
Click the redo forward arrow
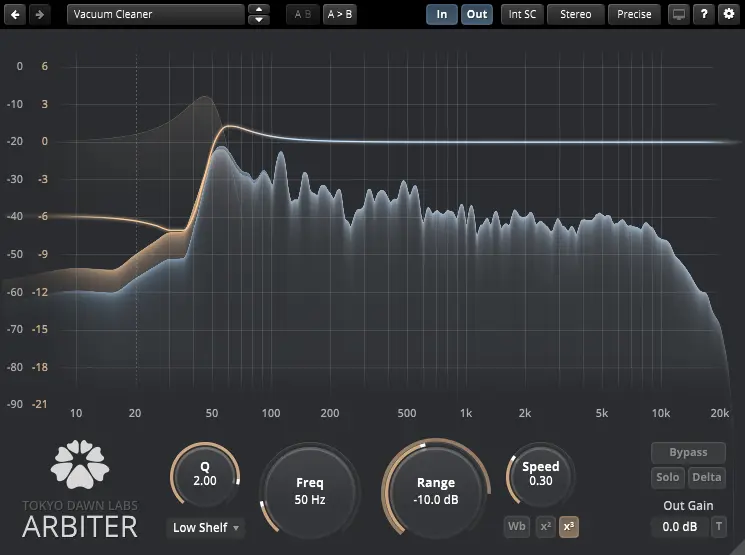click(40, 14)
